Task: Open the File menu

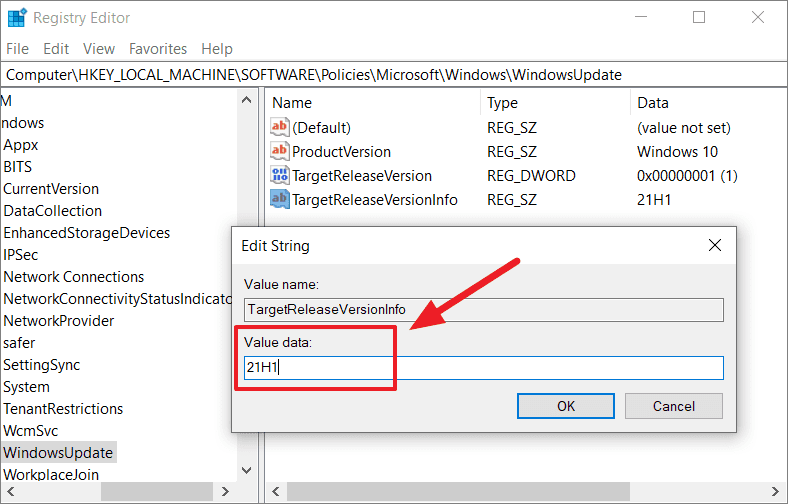Action: click(x=17, y=49)
